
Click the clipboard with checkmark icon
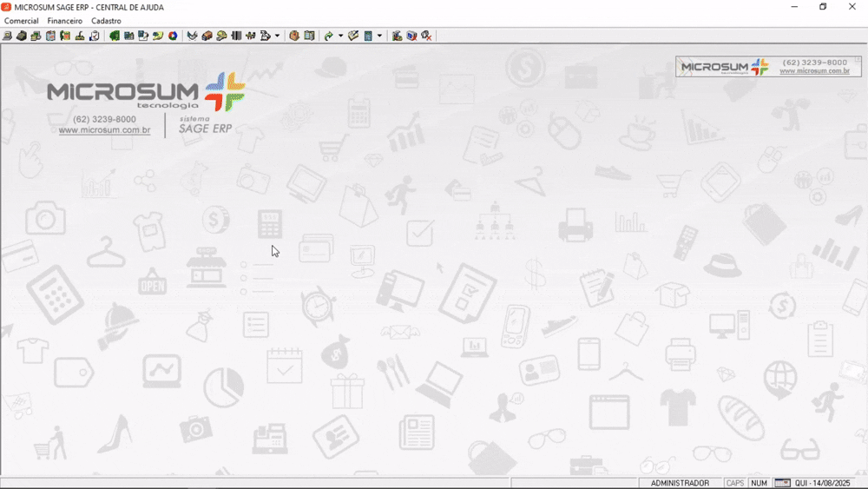[95, 36]
